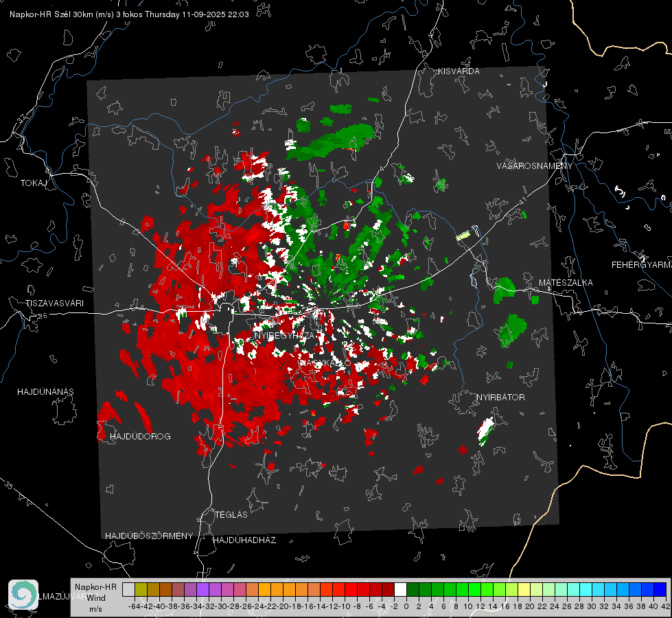The image size is (672, 618).
Task: Click the swirl logo icon at bottom left
Action: [x=23, y=595]
